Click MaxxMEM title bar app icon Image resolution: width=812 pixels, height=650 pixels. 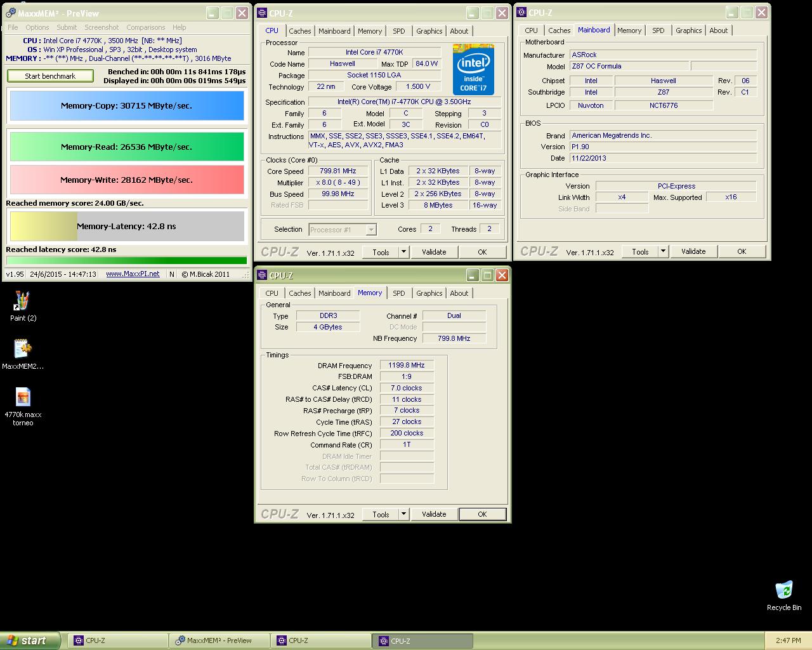click(10, 13)
